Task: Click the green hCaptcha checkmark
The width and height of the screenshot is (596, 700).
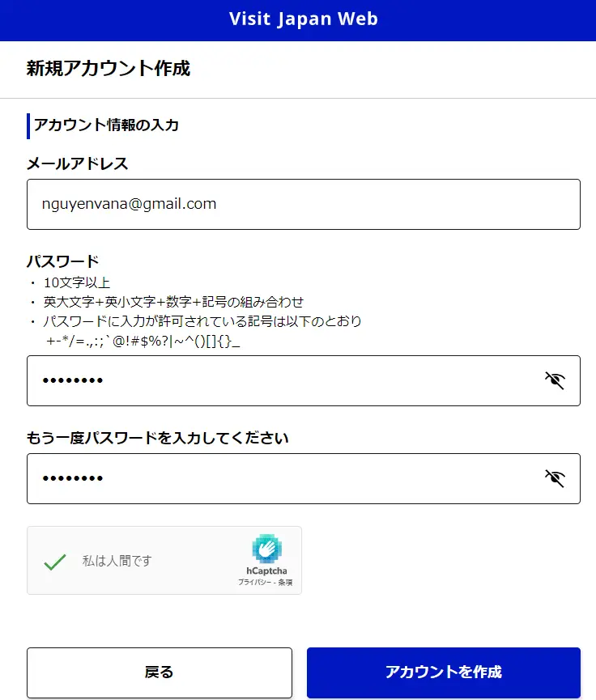Action: click(54, 561)
